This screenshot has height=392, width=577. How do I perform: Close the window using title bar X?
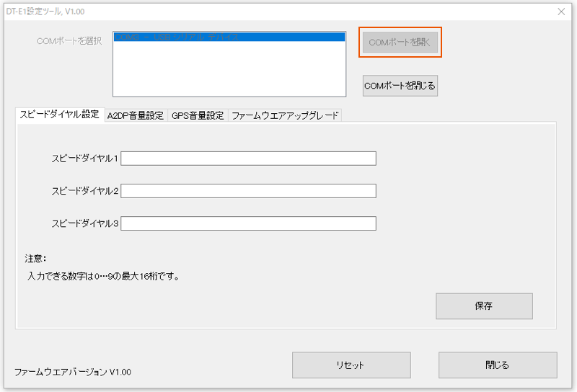(x=561, y=11)
